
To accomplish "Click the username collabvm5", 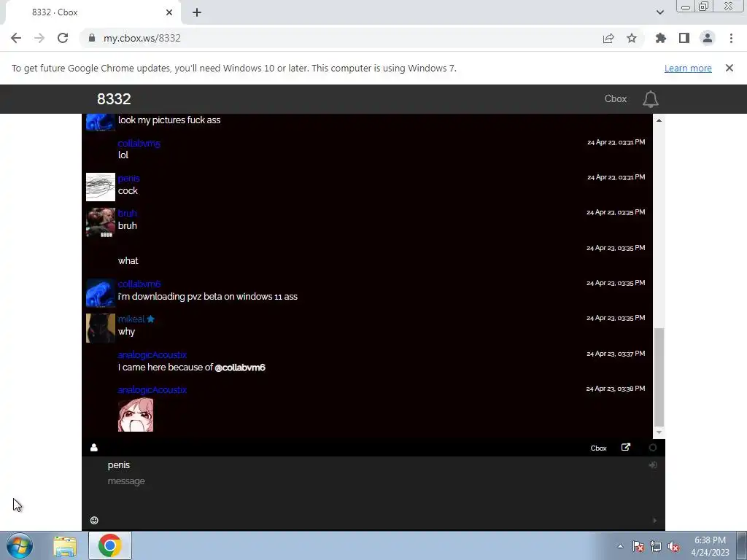I will click(139, 144).
